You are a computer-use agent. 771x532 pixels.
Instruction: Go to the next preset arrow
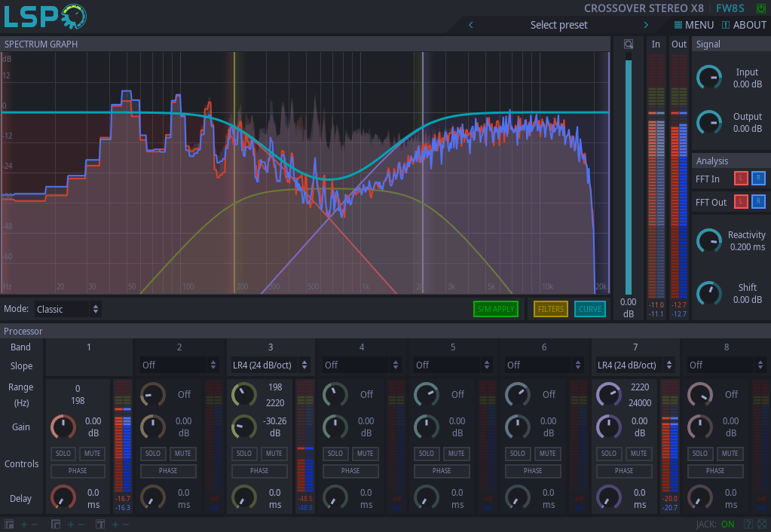[x=646, y=25]
